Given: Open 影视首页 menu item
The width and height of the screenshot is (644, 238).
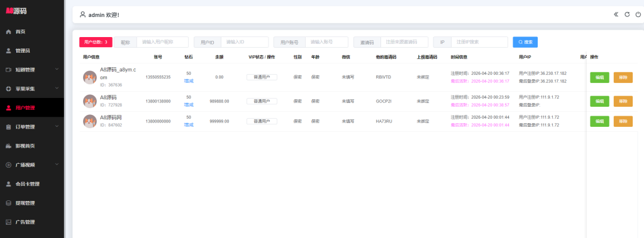Looking at the screenshot, I should [x=32, y=146].
